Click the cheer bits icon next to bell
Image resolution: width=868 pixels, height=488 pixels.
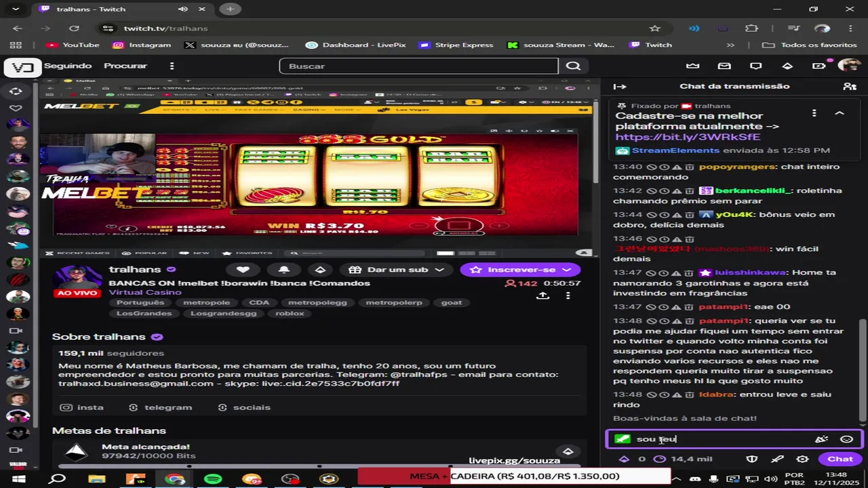(320, 269)
